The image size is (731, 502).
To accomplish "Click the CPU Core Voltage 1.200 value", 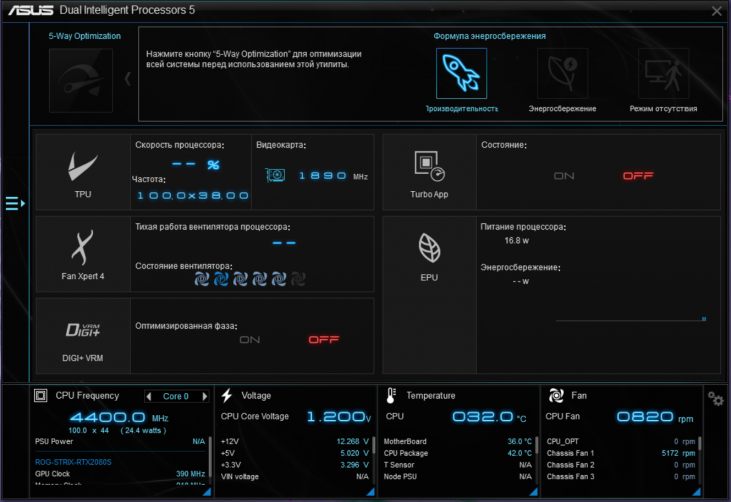I will (x=338, y=416).
